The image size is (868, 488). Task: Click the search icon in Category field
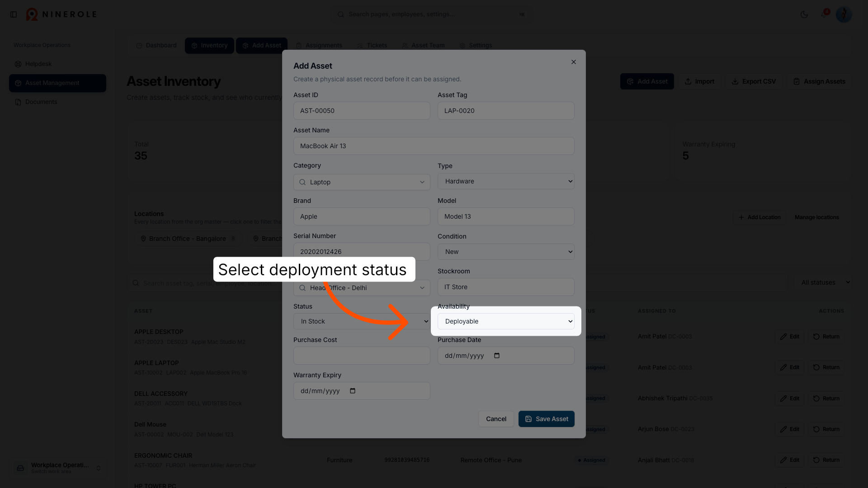pyautogui.click(x=302, y=182)
